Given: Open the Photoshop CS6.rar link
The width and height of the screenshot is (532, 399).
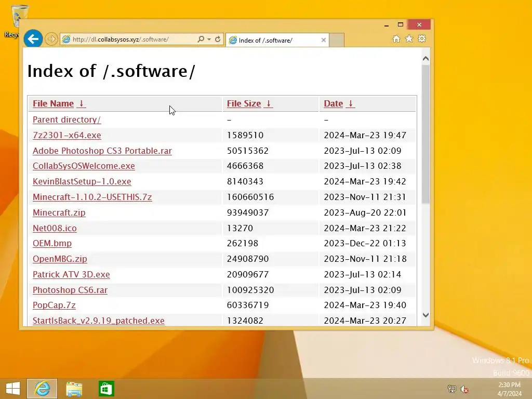Looking at the screenshot, I should pyautogui.click(x=70, y=290).
